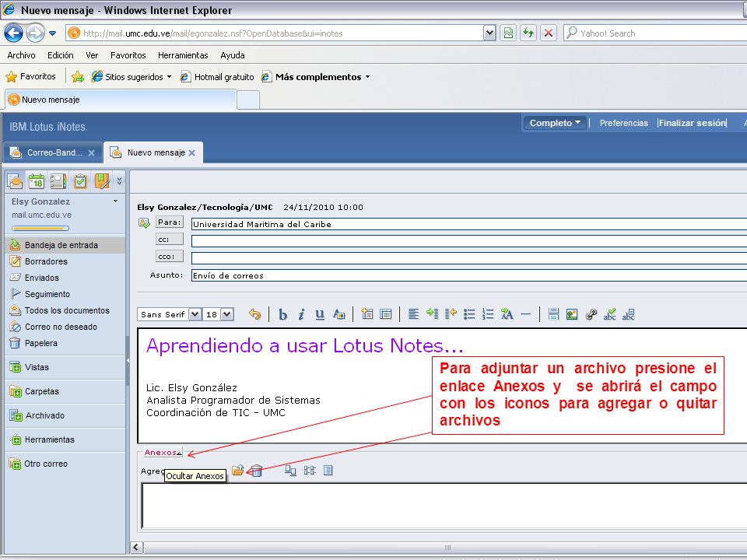
Task: Click the Asunto subject field
Action: coord(468,275)
